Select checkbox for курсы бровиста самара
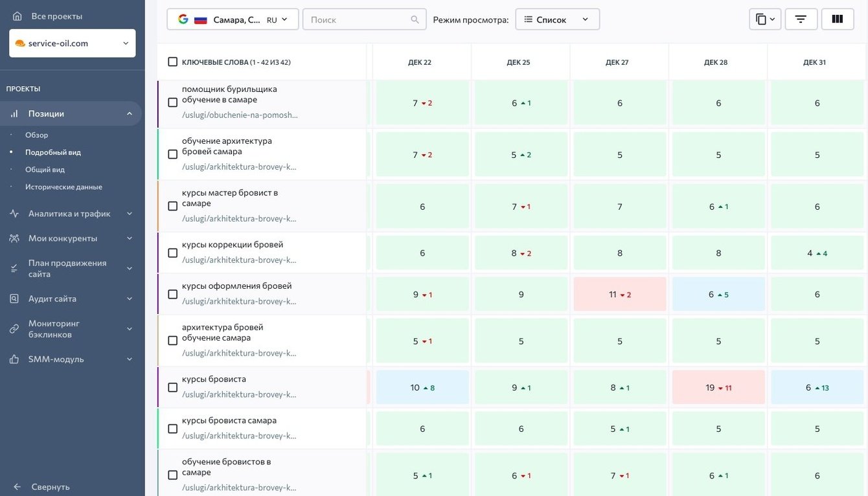 (172, 429)
